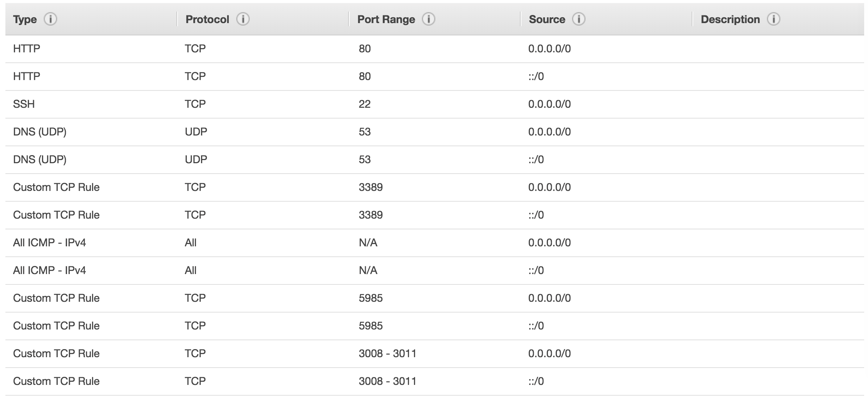The image size is (868, 398).
Task: Click the ::/0 source of the HTTP rule
Action: click(x=536, y=76)
